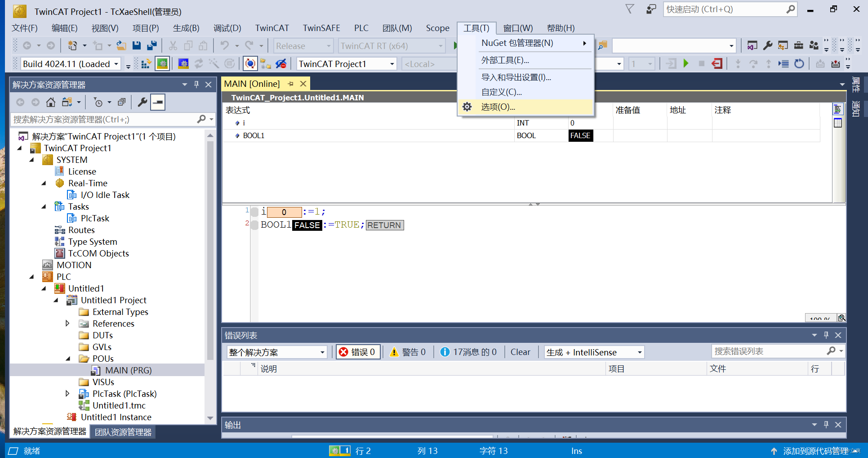Image resolution: width=868 pixels, height=458 pixels.
Task: Click 添加到源代码管理 in status bar
Action: 815,451
